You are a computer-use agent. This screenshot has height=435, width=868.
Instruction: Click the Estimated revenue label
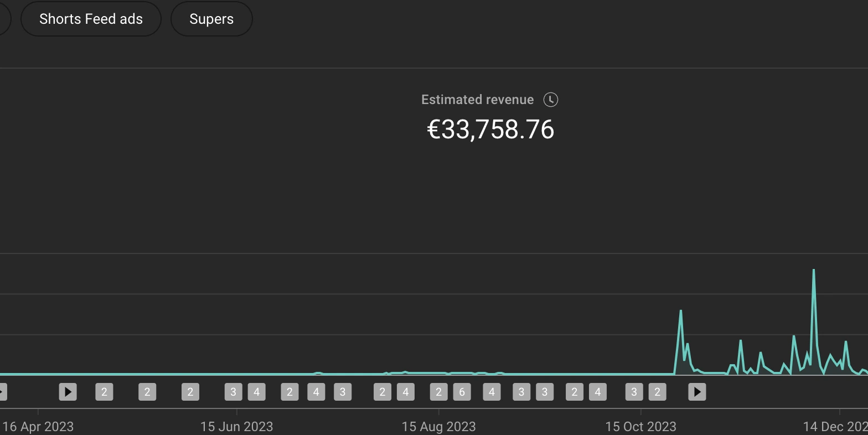(x=477, y=100)
